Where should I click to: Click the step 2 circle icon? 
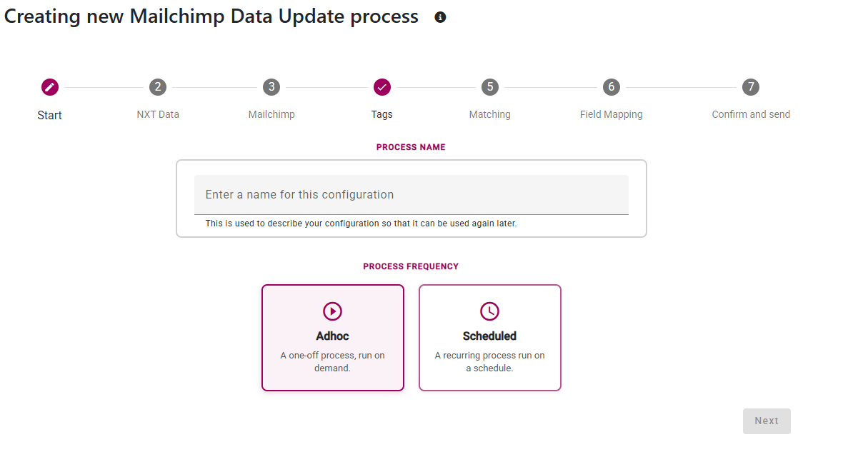[158, 87]
